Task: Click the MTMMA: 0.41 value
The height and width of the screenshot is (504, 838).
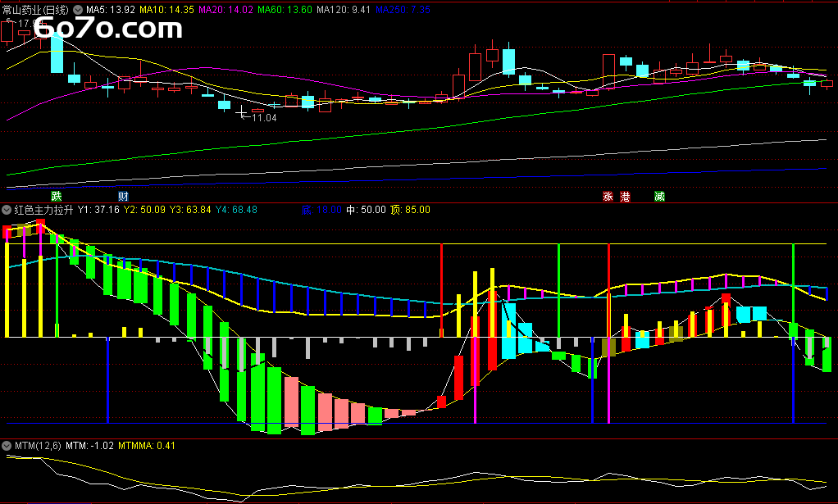Action: click(147, 446)
